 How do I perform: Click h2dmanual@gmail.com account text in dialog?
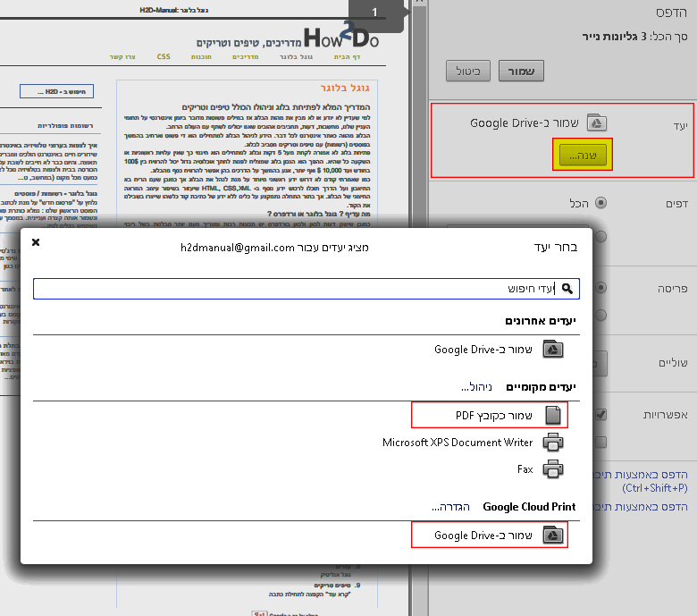point(238,248)
